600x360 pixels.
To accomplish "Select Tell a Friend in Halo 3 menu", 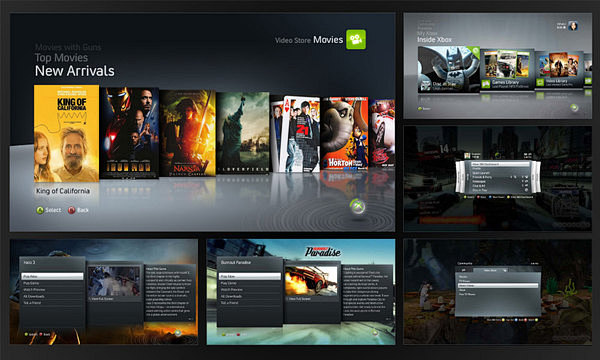I will pos(52,303).
